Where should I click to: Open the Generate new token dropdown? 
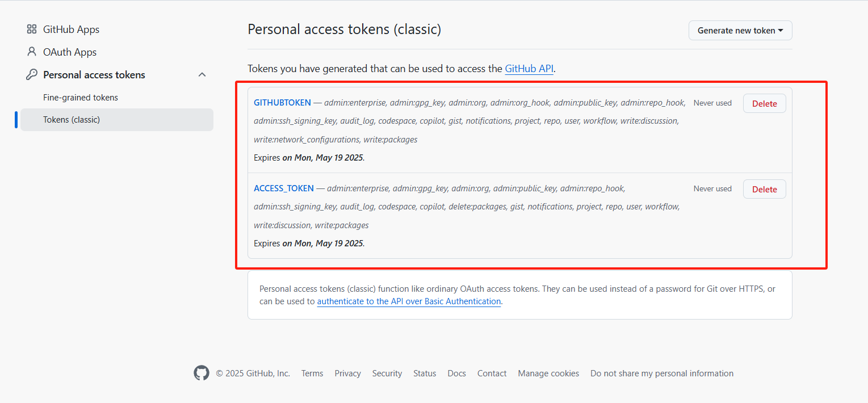click(x=740, y=31)
